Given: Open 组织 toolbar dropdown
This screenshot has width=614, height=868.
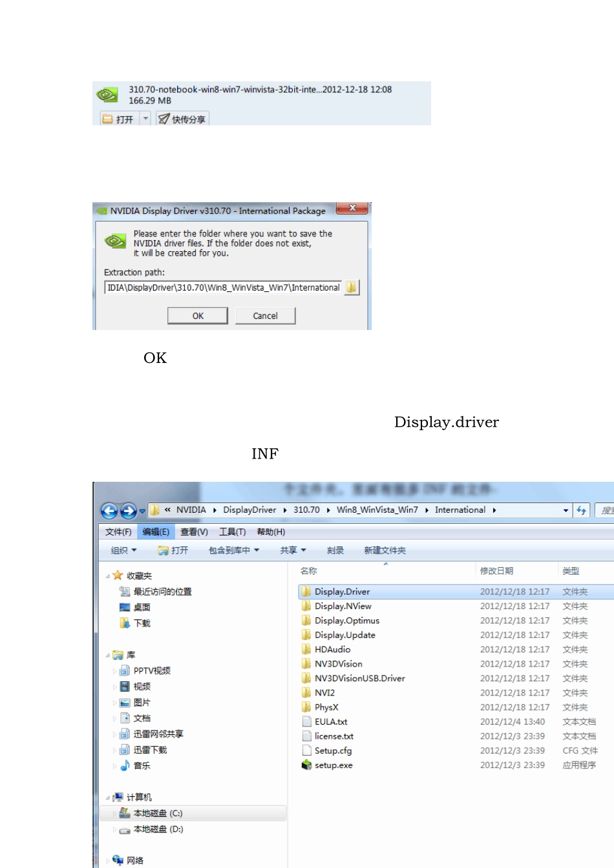Looking at the screenshot, I should 123,550.
